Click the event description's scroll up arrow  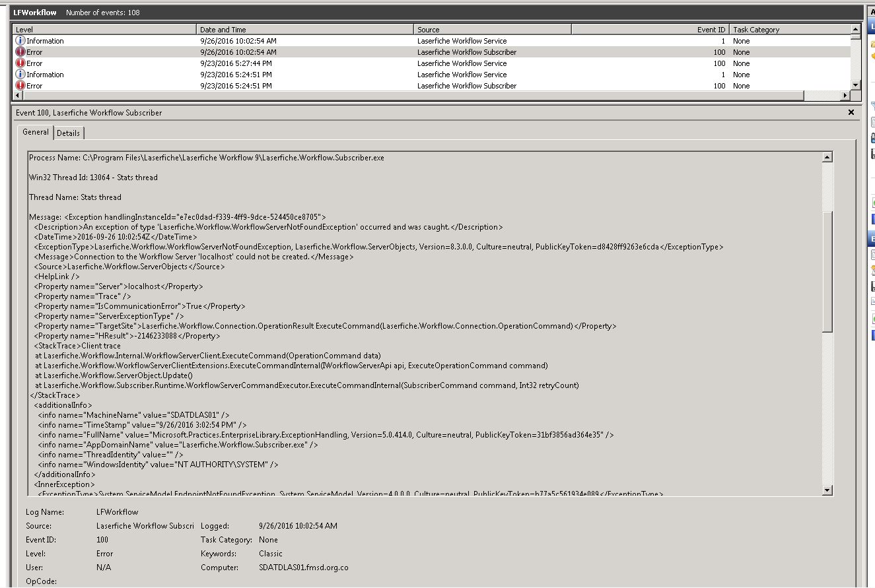point(827,157)
